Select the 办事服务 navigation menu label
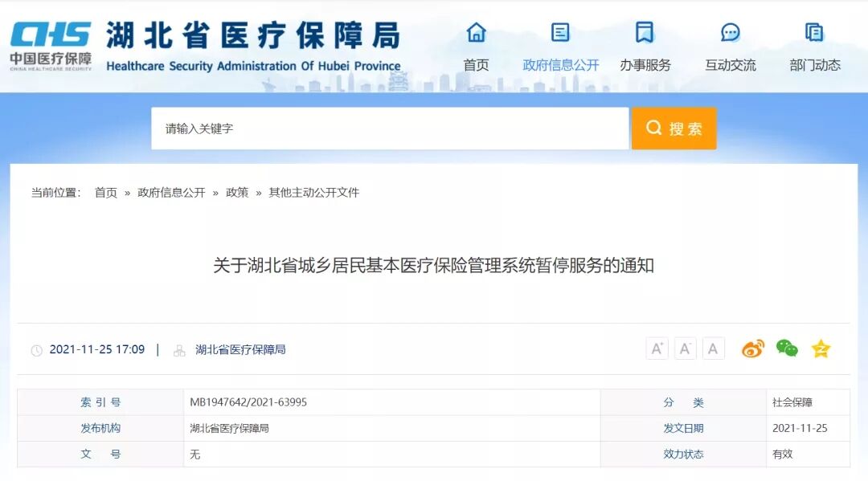This screenshot has height=481, width=868. point(645,65)
